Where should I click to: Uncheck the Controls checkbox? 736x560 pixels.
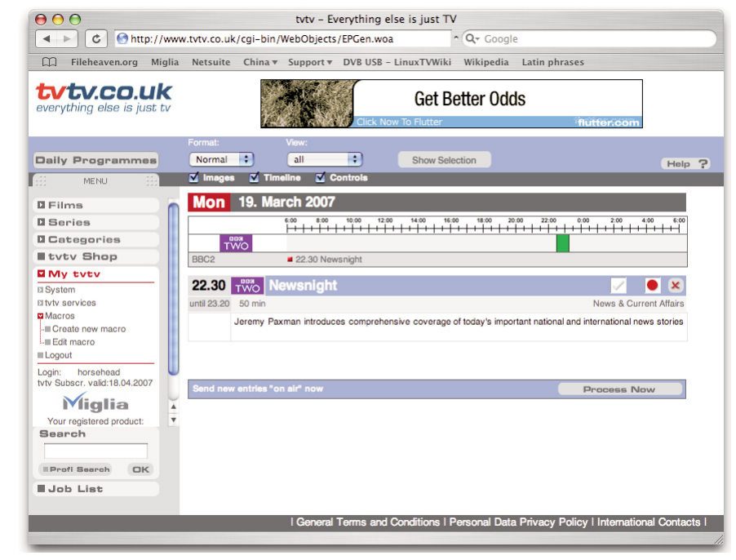[321, 177]
